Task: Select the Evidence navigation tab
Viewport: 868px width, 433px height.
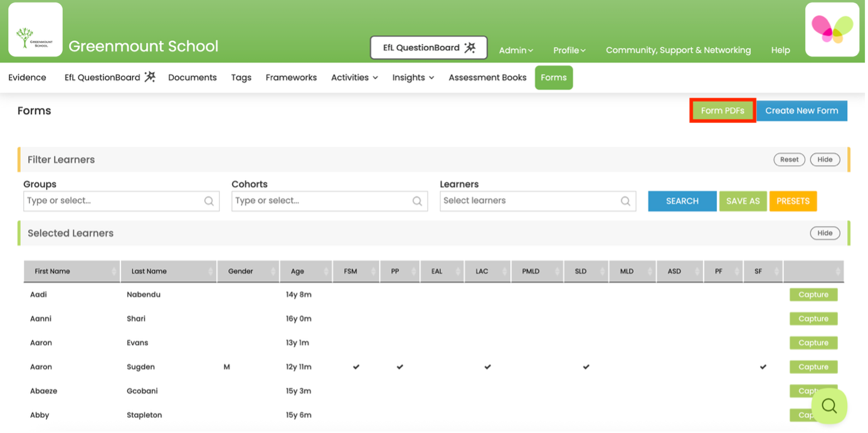Action: [27, 77]
